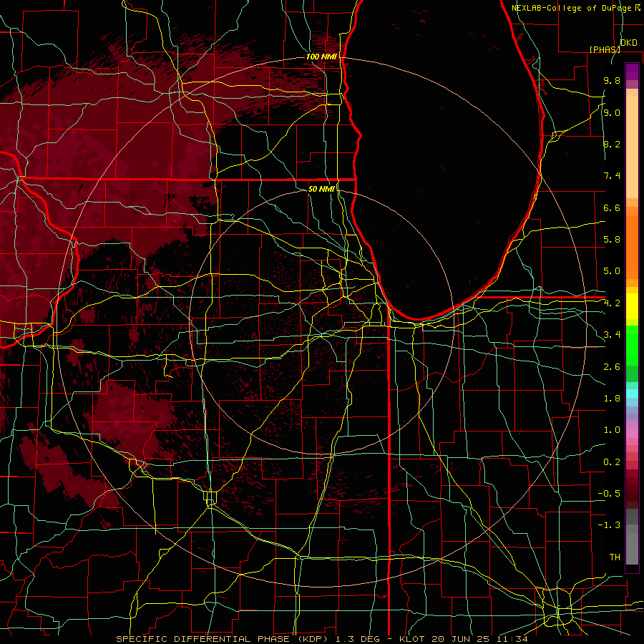Click the -0.5 value on the scale
This screenshot has height=644, width=644.
609,494
